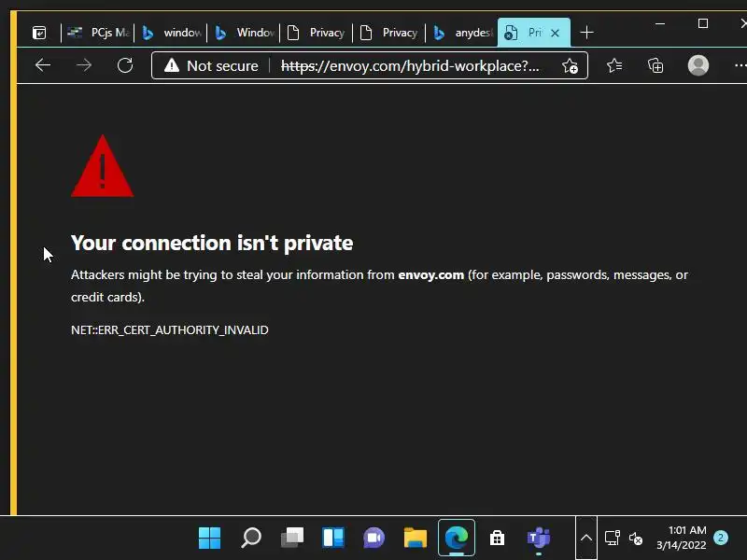Screen dimensions: 747x560
Task: Refresh the current page
Action: [x=125, y=65]
